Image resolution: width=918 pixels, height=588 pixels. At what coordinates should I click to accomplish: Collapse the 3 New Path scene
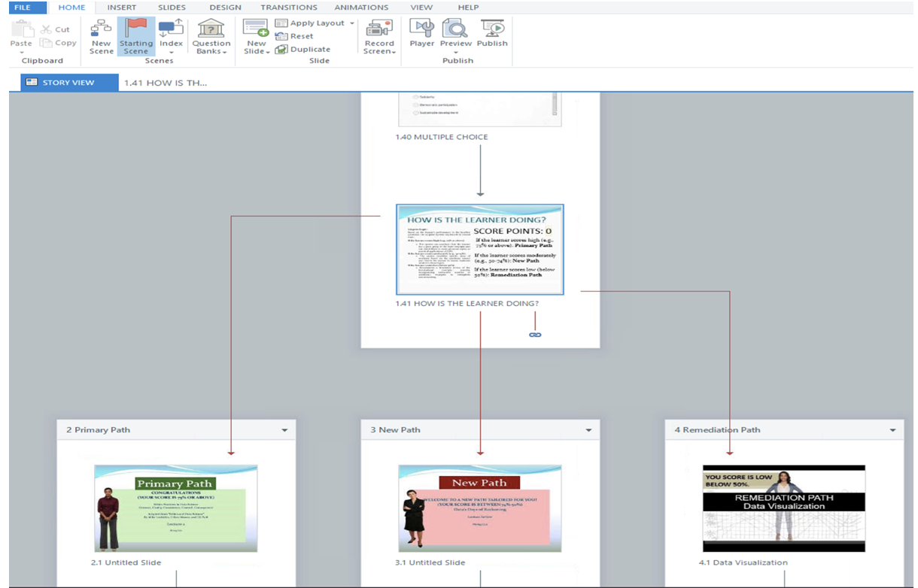click(x=588, y=431)
